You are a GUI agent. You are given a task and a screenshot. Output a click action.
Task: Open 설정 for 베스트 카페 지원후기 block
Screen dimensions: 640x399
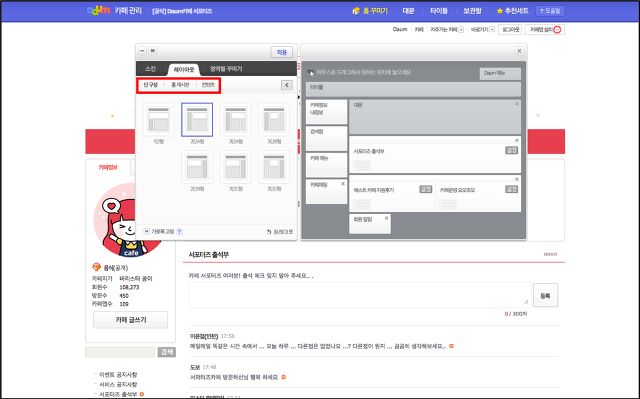426,189
